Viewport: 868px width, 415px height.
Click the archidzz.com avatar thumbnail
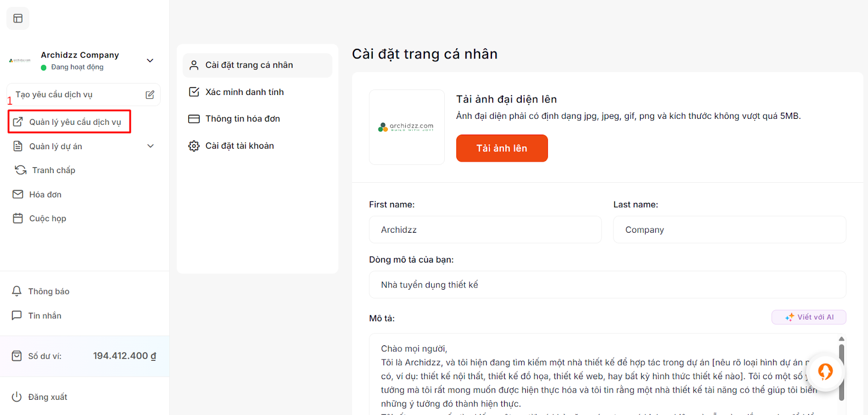(x=407, y=127)
